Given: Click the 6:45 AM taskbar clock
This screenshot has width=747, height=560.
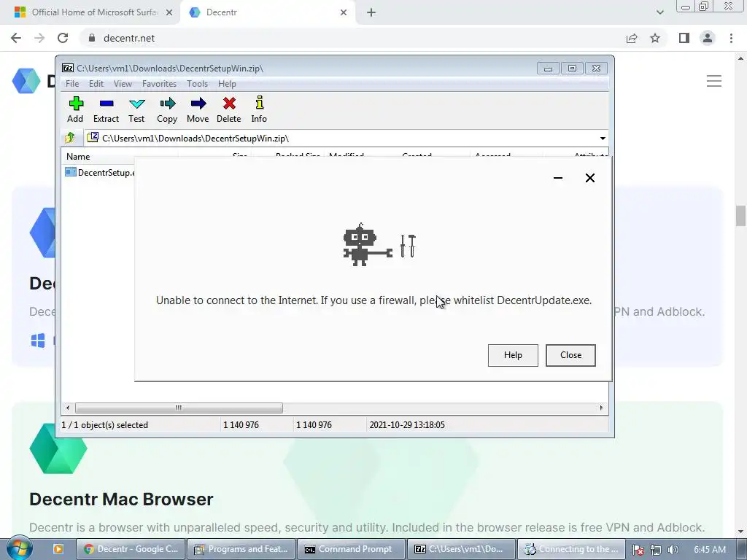Looking at the screenshot, I should coord(710,550).
